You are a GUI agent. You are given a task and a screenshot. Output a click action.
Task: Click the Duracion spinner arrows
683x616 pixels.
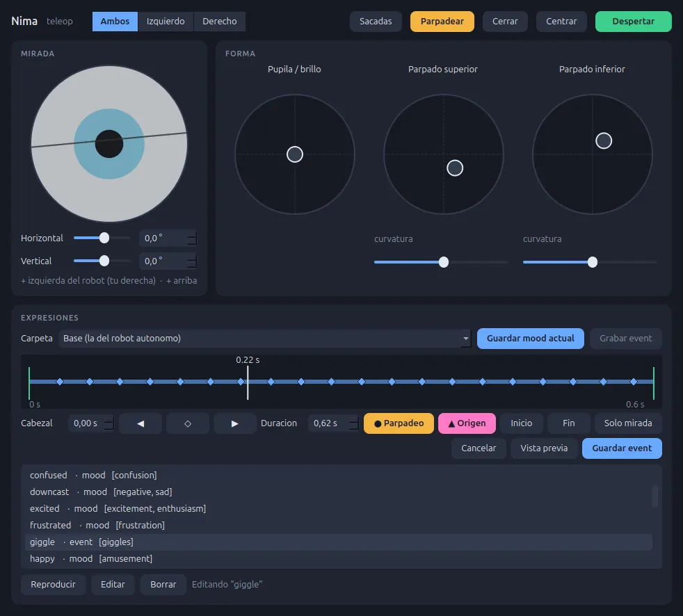pos(354,423)
